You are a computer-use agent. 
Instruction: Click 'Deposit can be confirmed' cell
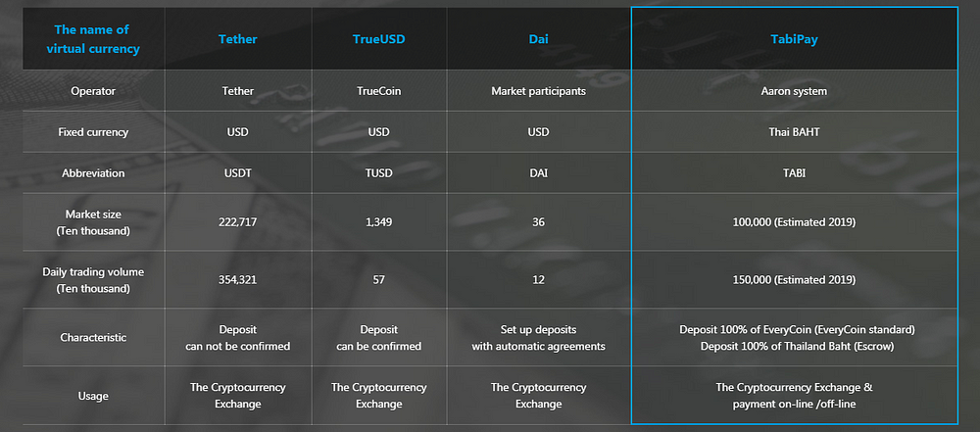(378, 338)
